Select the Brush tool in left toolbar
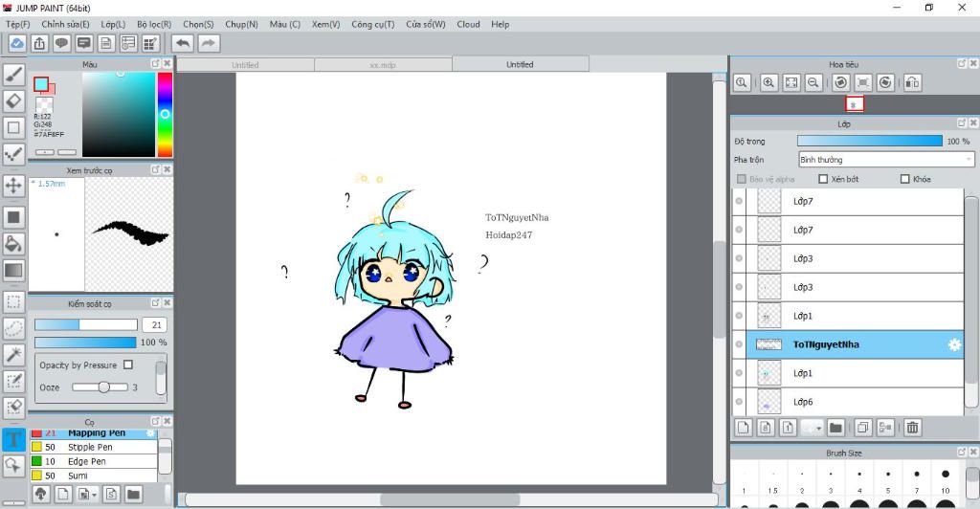This screenshot has width=980, height=509. (13, 75)
